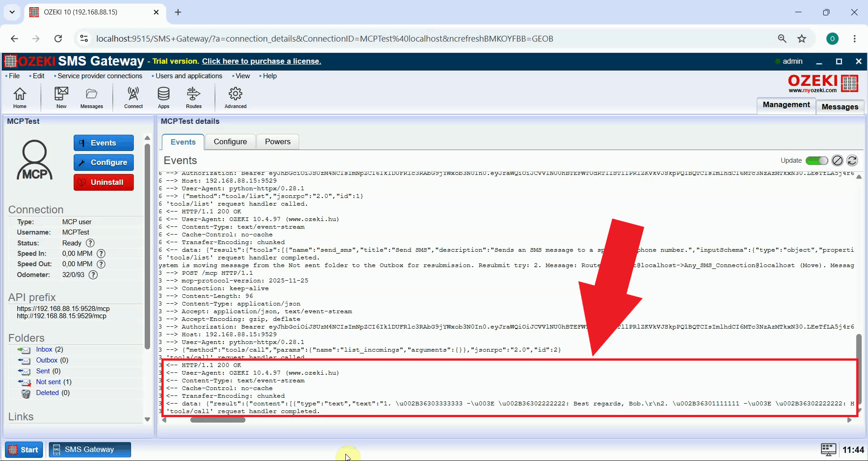Open Service provider connections menu
This screenshot has height=461, width=868.
[x=99, y=76]
